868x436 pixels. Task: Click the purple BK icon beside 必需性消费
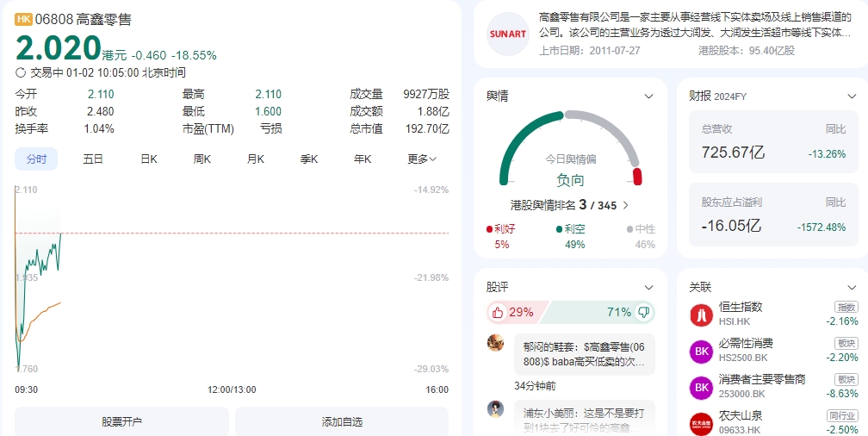(701, 352)
